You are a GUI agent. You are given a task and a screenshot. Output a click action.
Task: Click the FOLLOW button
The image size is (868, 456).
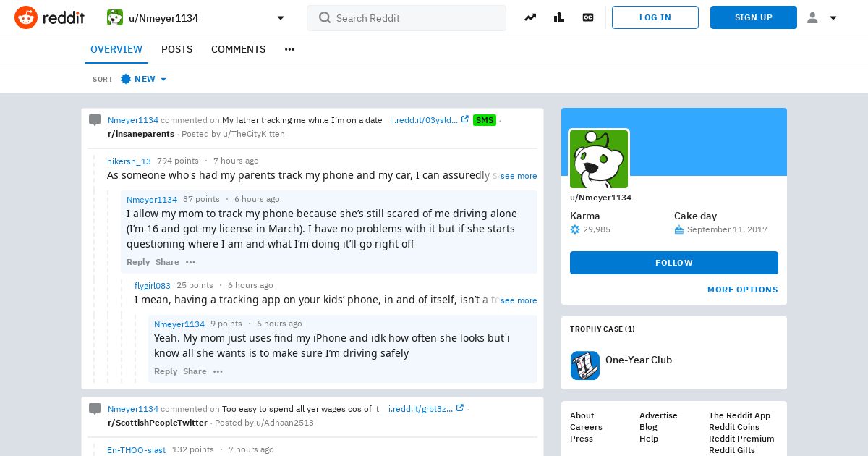674,263
